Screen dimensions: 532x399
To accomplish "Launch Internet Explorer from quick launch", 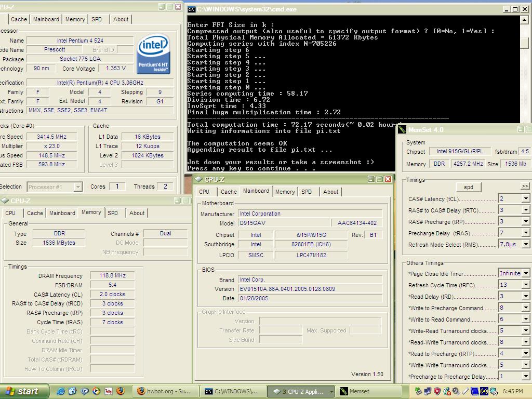I will 61,391.
